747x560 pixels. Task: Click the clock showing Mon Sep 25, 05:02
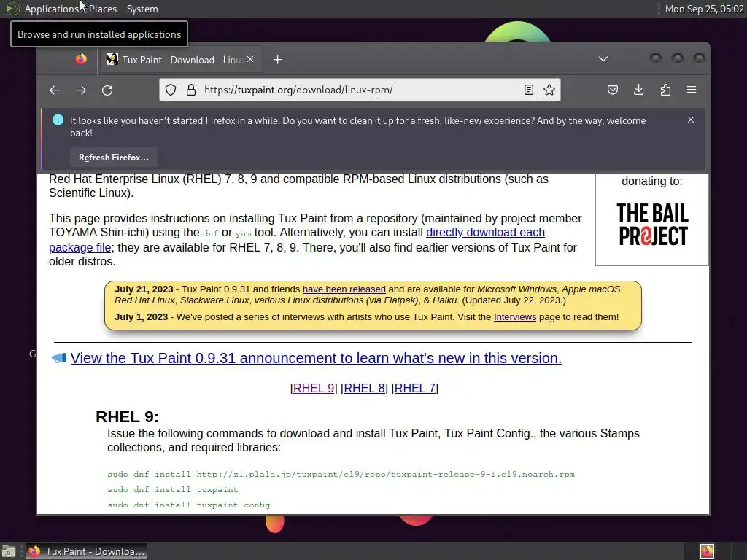click(704, 9)
